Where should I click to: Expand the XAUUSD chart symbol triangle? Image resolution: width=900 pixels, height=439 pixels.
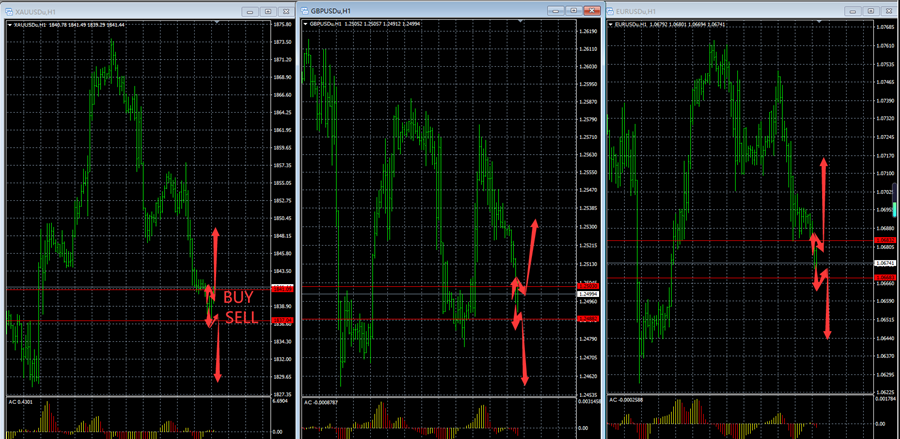click(9, 23)
